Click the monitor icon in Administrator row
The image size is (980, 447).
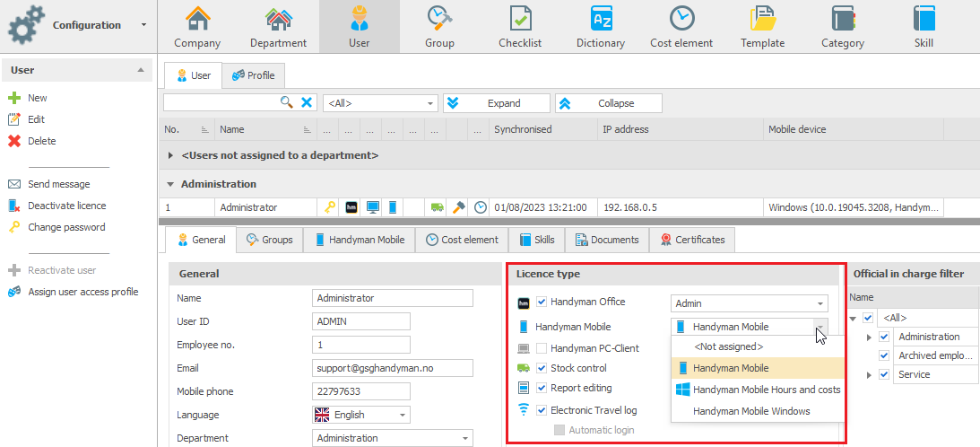tap(372, 207)
